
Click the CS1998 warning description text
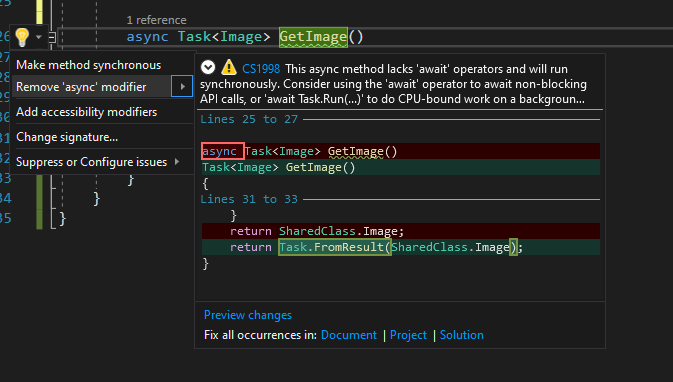393,84
